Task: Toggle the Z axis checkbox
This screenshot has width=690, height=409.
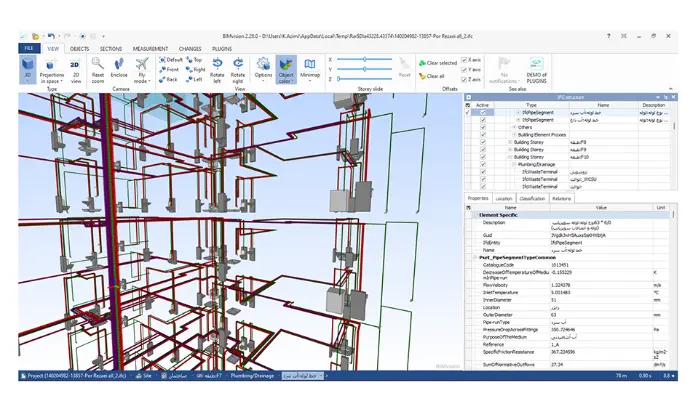Action: 464,80
